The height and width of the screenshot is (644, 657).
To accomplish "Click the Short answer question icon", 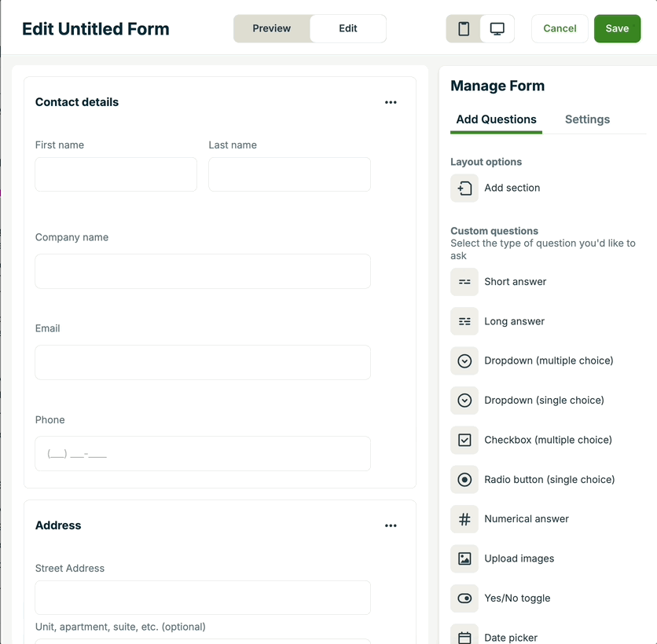I will point(464,282).
